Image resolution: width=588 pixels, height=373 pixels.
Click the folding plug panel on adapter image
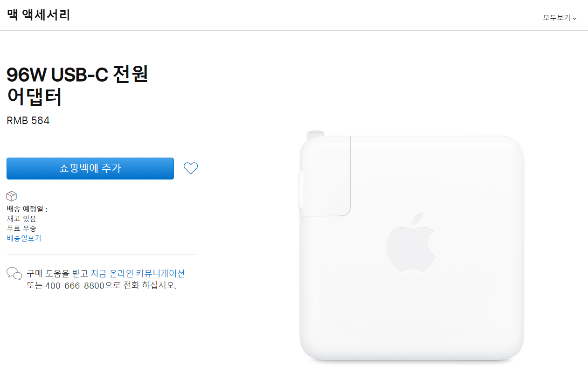coord(325,177)
